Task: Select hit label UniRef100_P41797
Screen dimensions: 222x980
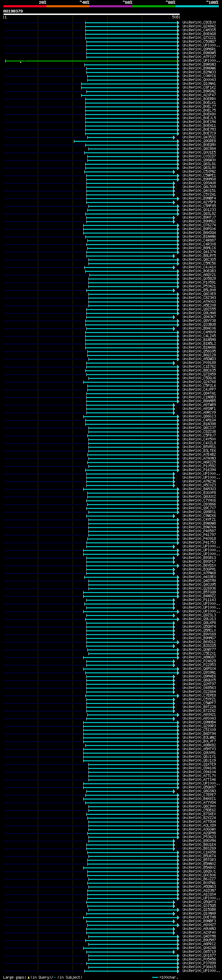Action: pyautogui.click(x=199, y=535)
